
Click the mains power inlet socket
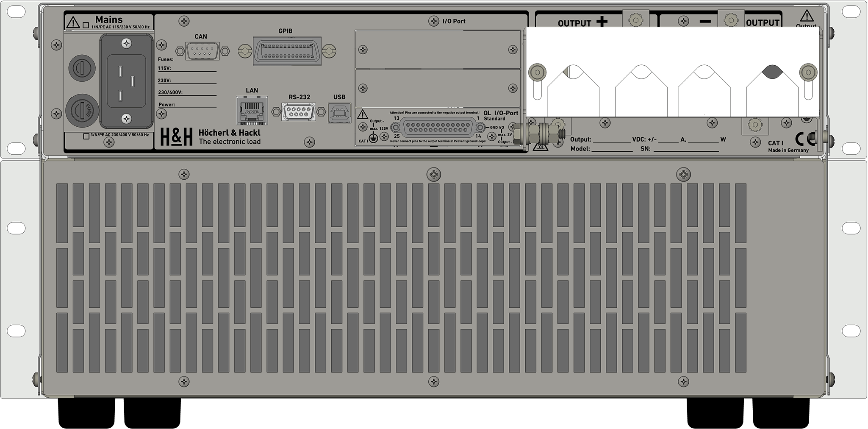point(126,81)
